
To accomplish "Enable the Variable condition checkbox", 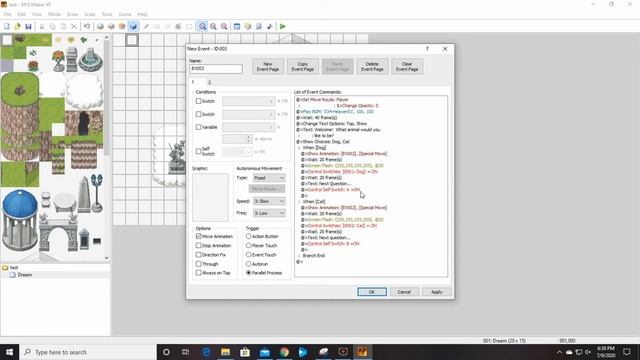I will coord(198,127).
